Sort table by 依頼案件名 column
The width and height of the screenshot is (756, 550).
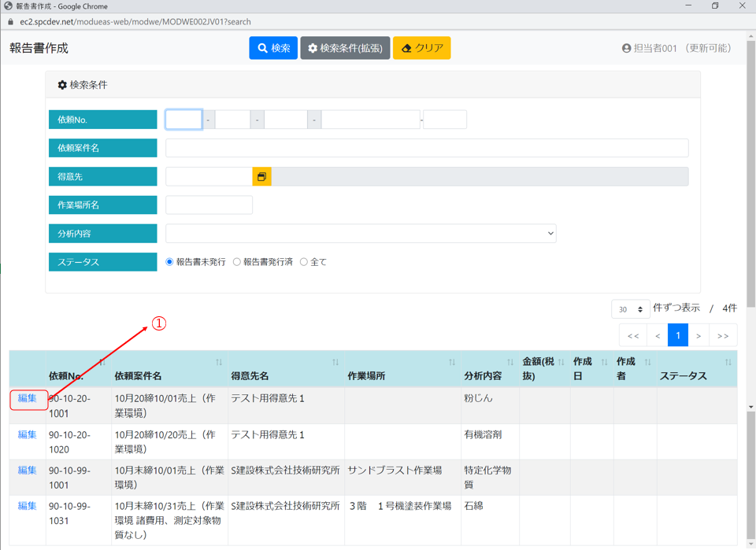[x=219, y=362]
